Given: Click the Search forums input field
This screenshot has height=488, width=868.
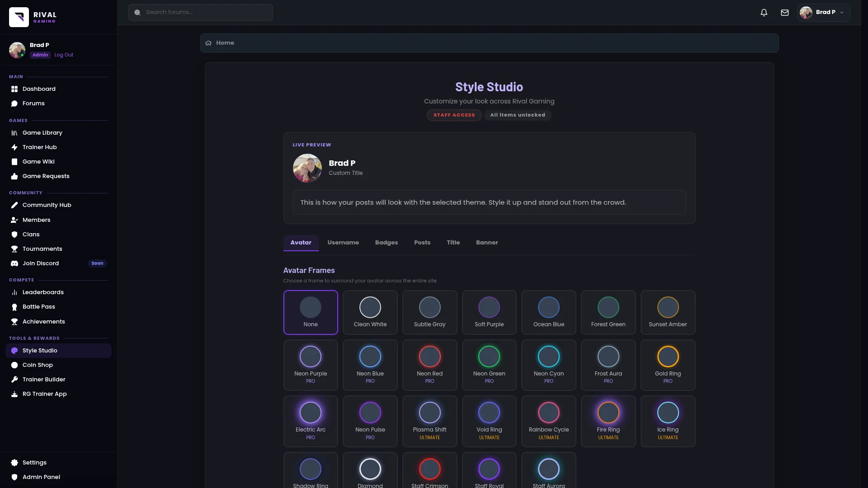Looking at the screenshot, I should tap(201, 13).
